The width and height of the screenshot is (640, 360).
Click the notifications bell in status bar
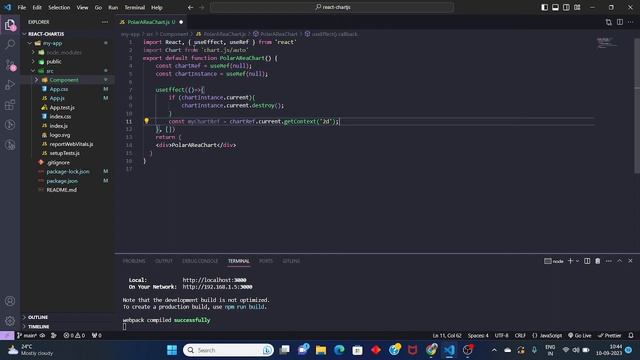click(631, 336)
